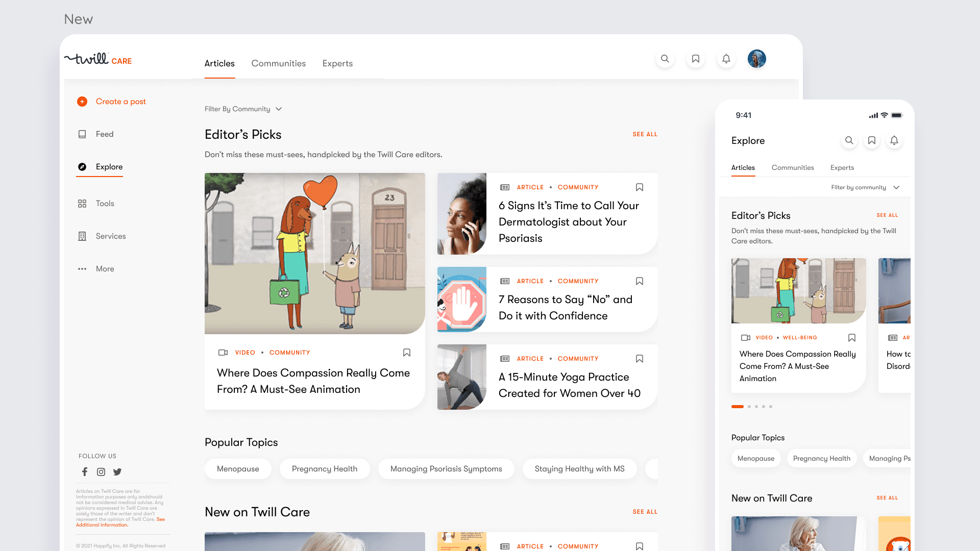
Task: Open Tools from the sidebar
Action: pos(105,204)
